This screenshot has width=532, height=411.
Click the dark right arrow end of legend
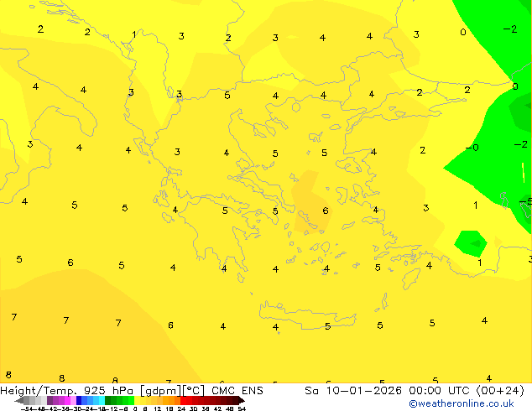pos(242,401)
